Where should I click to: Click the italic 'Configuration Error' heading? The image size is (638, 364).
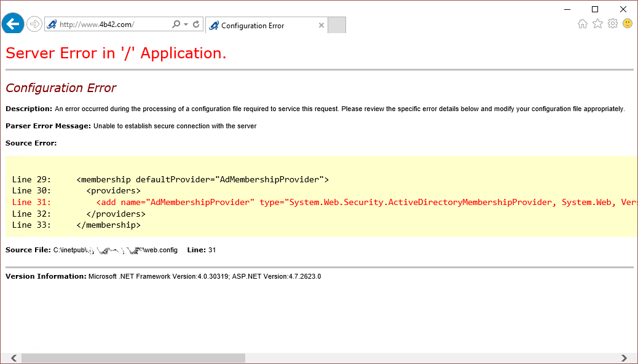pos(61,88)
